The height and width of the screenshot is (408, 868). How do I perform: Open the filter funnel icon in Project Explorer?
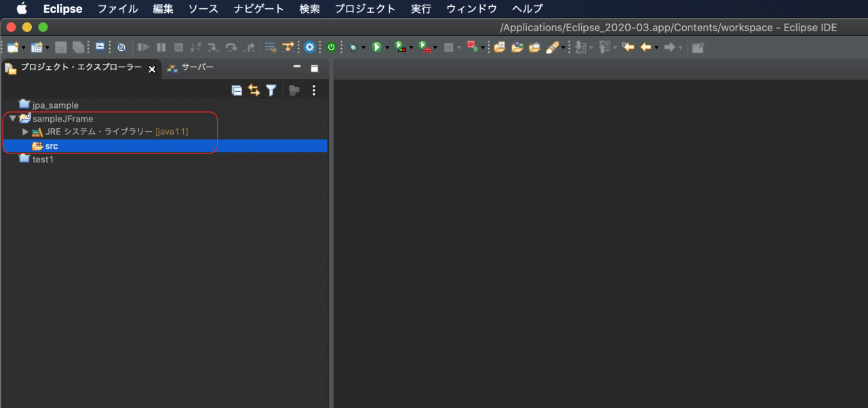click(271, 90)
